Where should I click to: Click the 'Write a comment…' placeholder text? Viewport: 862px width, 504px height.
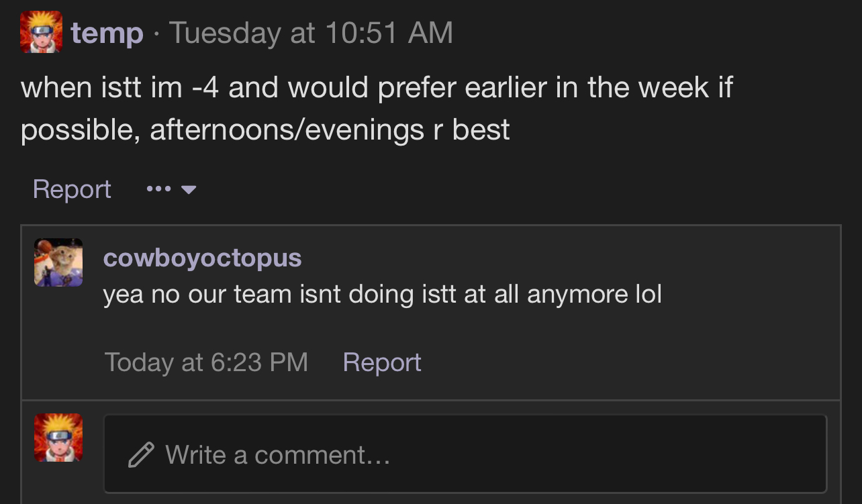coord(278,454)
